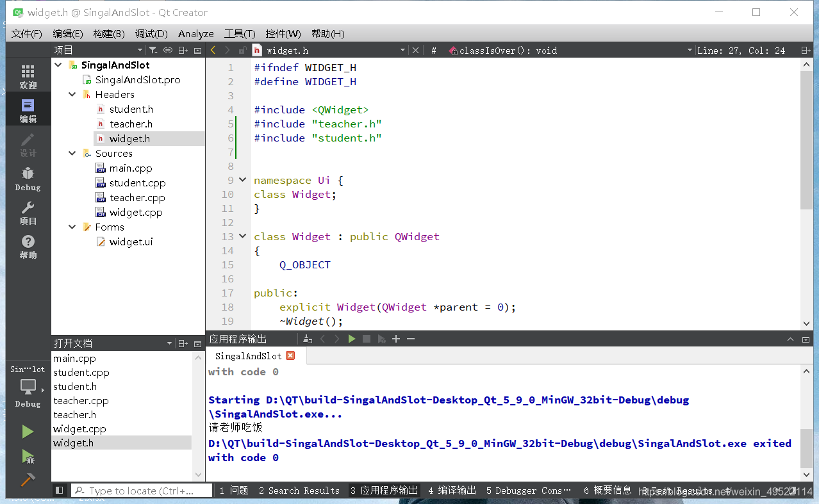Open the 帮助(H) menu
This screenshot has height=504, width=819.
tap(327, 33)
